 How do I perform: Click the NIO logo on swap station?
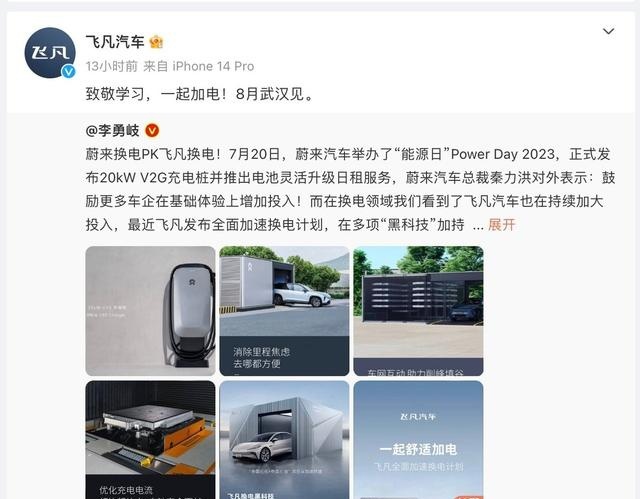pyautogui.click(x=250, y=266)
